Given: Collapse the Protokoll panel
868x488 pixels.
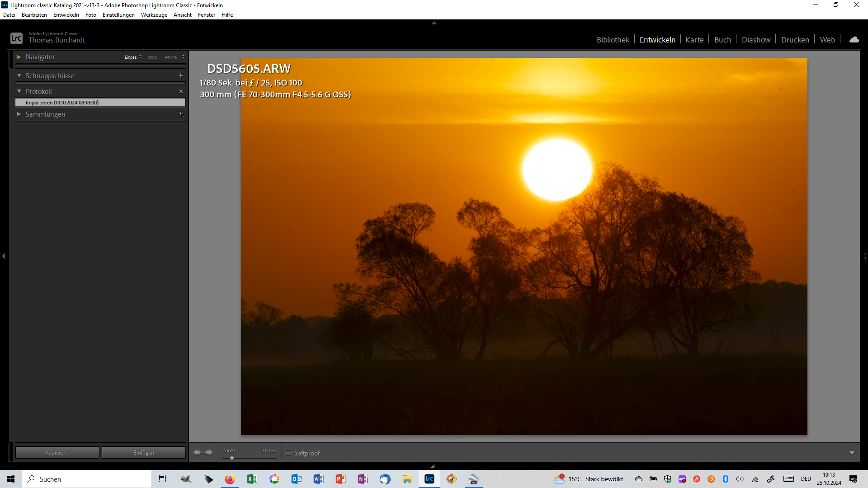Looking at the screenshot, I should [19, 91].
